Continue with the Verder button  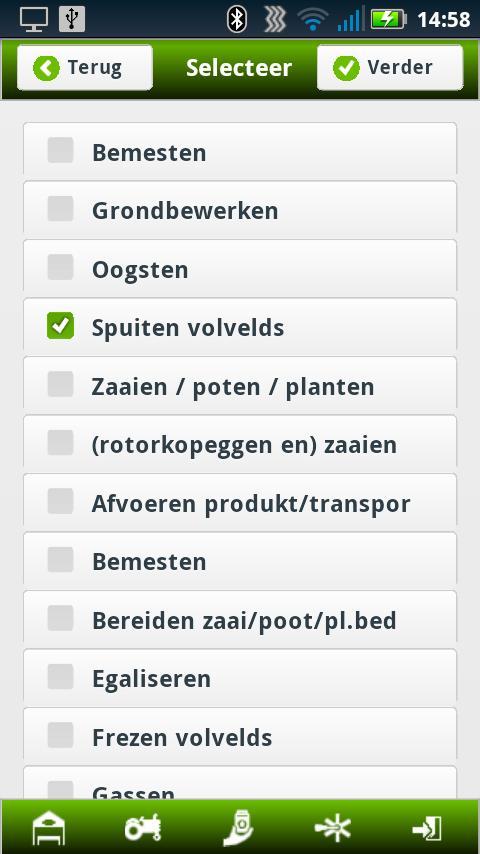390,68
